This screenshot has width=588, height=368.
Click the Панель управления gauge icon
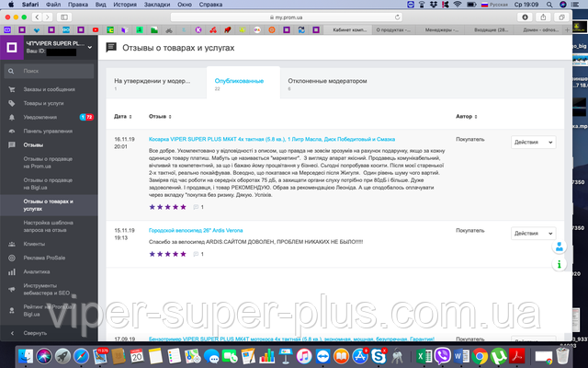pyautogui.click(x=12, y=131)
